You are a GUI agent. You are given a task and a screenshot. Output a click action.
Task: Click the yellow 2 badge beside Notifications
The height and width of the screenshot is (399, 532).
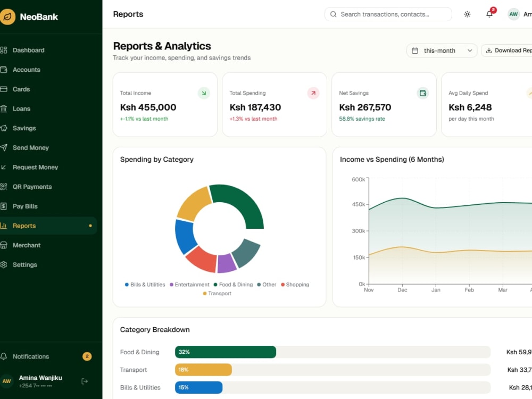pyautogui.click(x=87, y=356)
